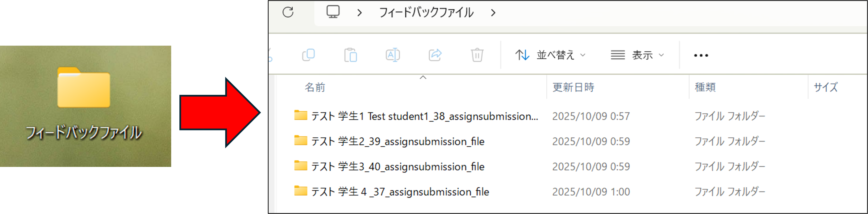Select the テスト 学生2_39_assignsubmission_file folder
868x214 pixels.
[x=397, y=141]
